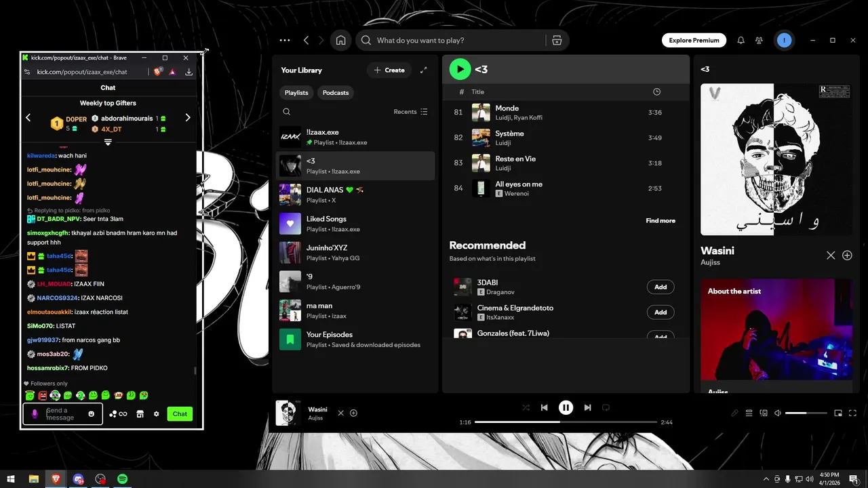Skip to next track

click(587, 407)
